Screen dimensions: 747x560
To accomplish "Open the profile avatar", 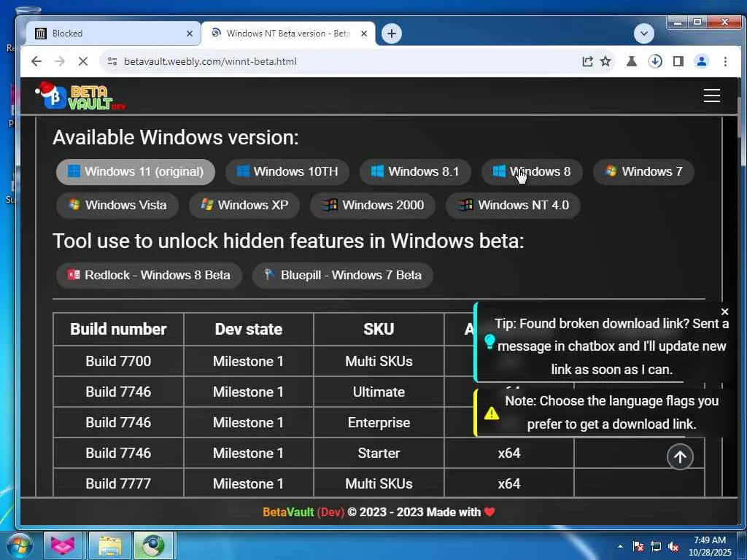I will click(x=702, y=61).
